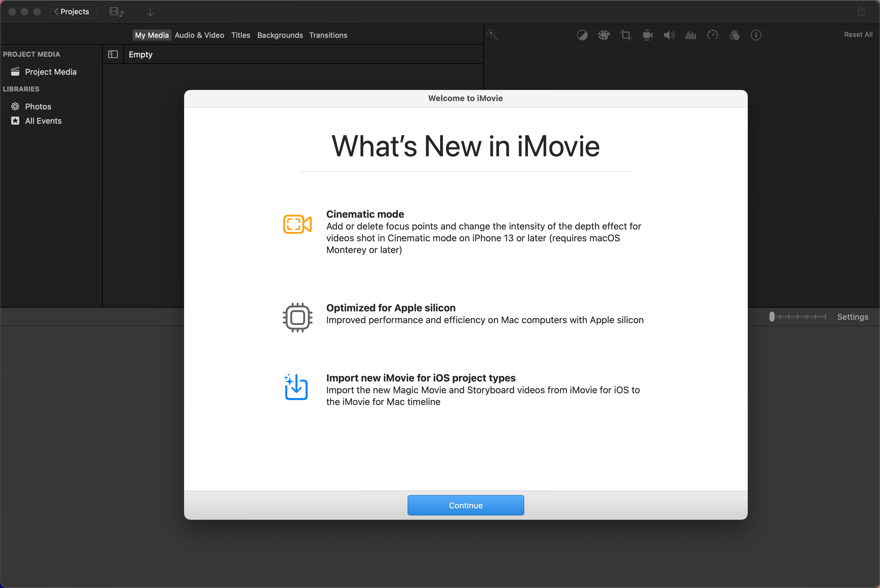Open the Transitions tab

(328, 35)
